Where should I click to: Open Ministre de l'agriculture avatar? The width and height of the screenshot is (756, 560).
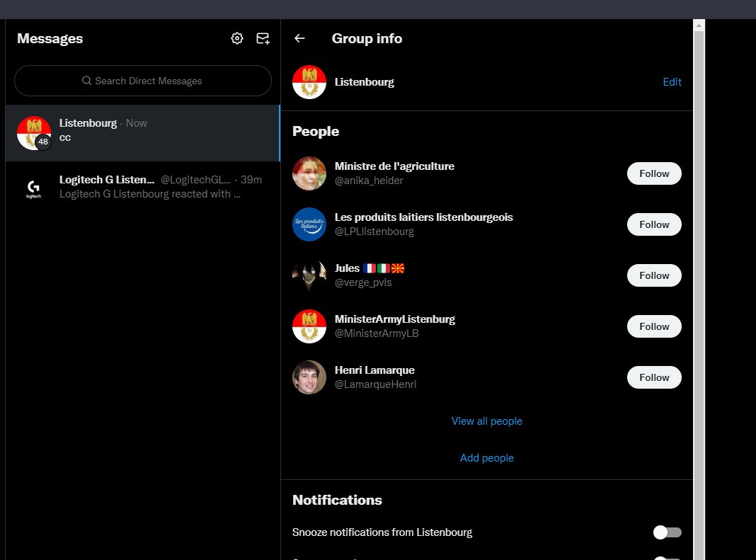(309, 173)
